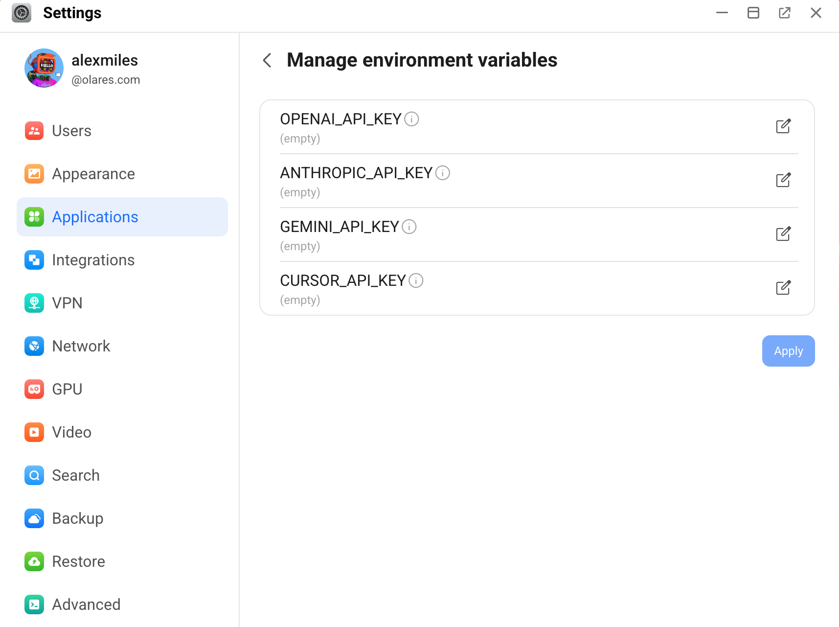Image resolution: width=840 pixels, height=627 pixels.
Task: Edit the GEMINI_API_KEY value
Action: point(783,234)
